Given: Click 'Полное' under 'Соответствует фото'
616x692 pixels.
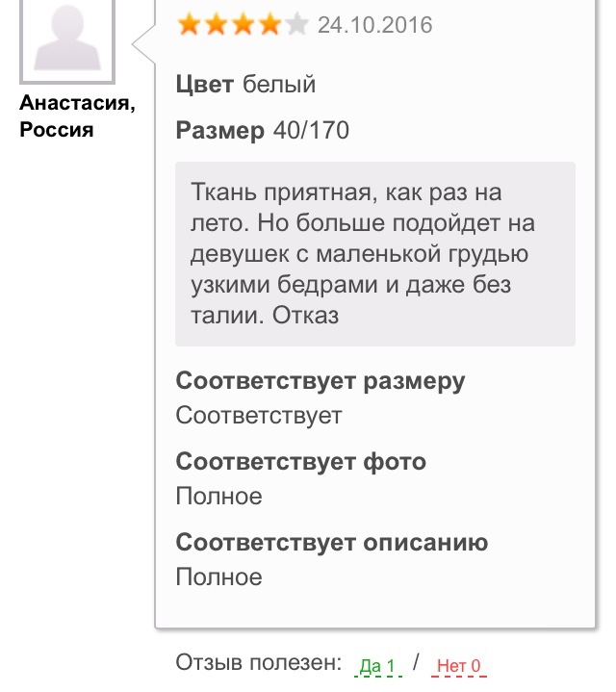Looking at the screenshot, I should point(218,497).
